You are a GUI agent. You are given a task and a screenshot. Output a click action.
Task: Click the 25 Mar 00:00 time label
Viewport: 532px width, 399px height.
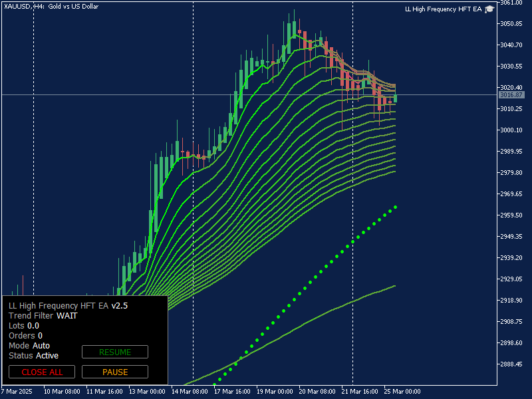402,391
